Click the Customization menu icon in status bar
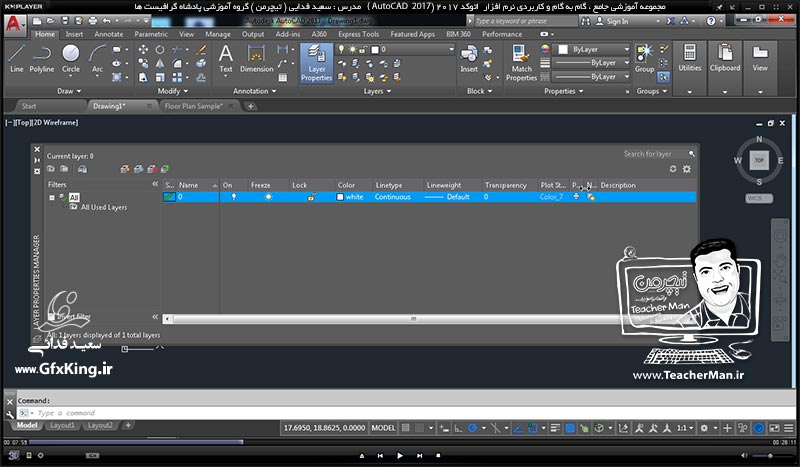This screenshot has height=467, width=800. pos(789,428)
